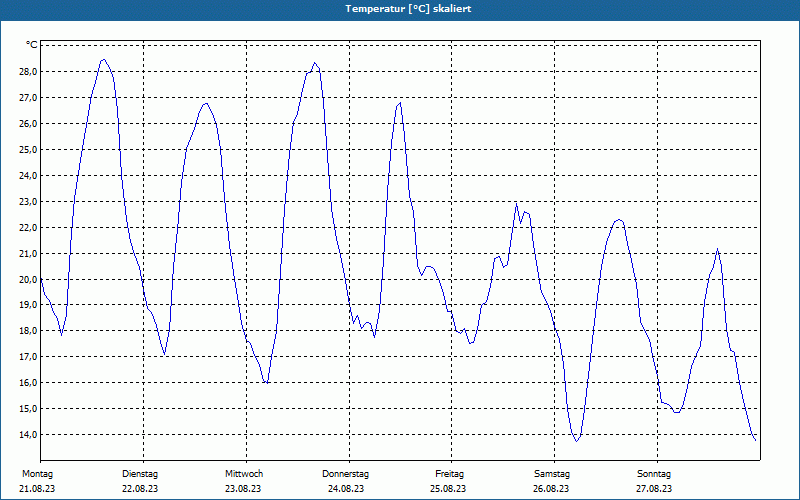Click the '28,0' y-axis value

28,72
